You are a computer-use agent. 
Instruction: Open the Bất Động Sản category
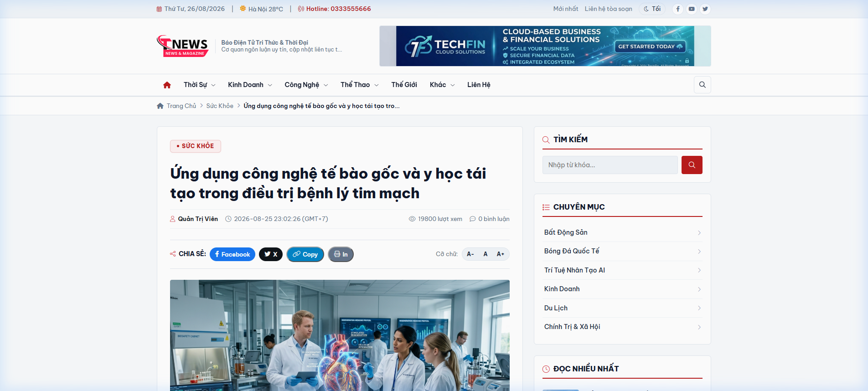coord(622,232)
